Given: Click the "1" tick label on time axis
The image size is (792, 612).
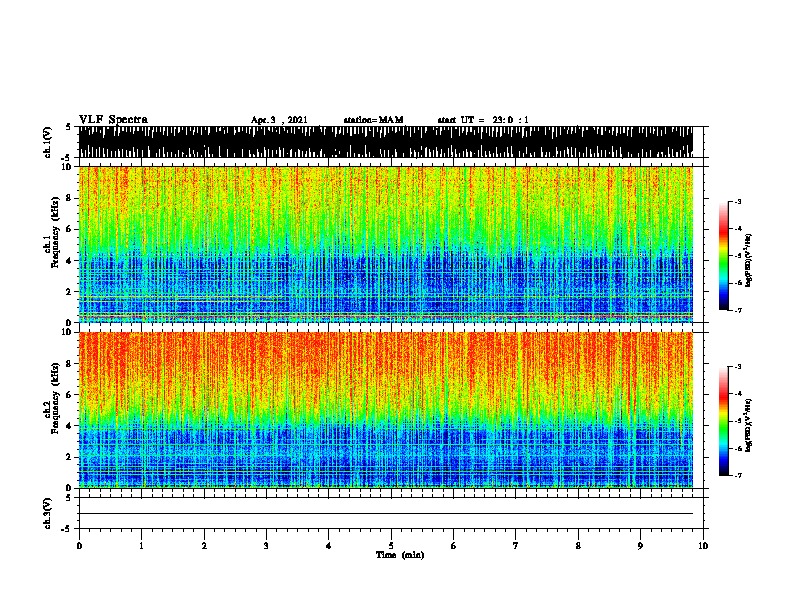Looking at the screenshot, I should pyautogui.click(x=142, y=546).
